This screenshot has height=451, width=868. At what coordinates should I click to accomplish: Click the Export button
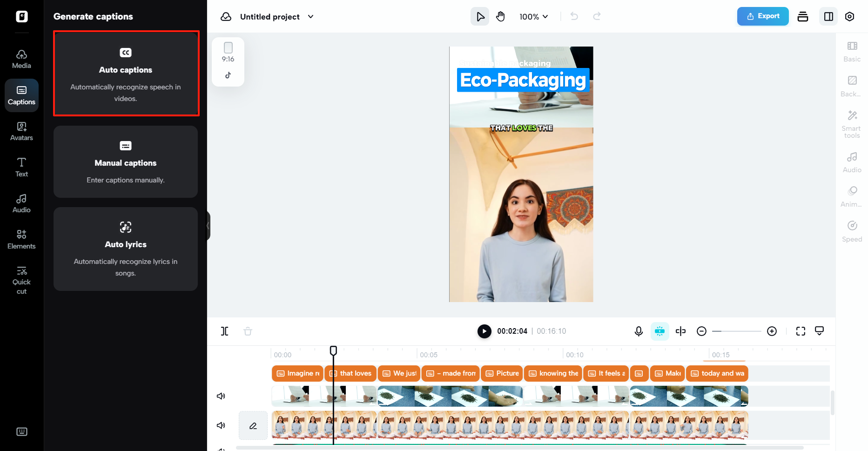click(x=762, y=16)
